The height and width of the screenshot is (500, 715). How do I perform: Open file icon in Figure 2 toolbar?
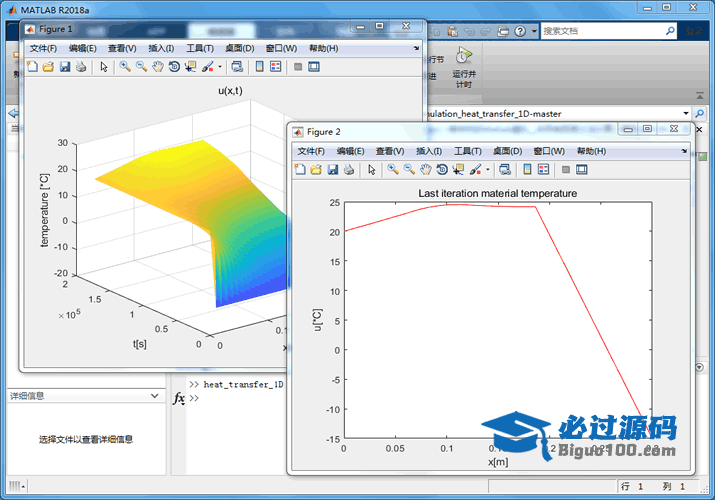[x=316, y=170]
